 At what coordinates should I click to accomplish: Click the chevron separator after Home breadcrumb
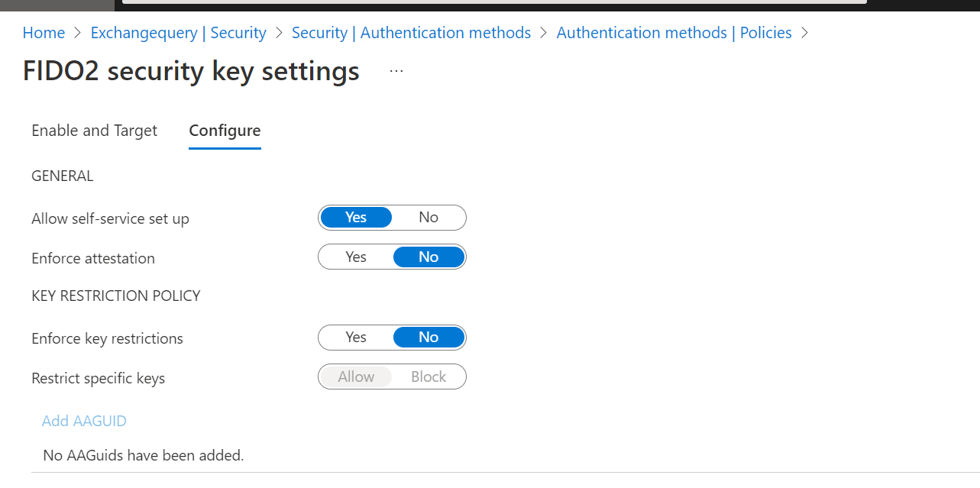click(78, 33)
